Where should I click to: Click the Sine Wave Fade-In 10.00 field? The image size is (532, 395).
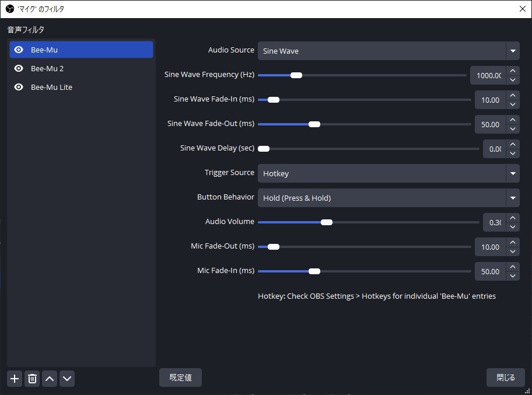point(490,100)
